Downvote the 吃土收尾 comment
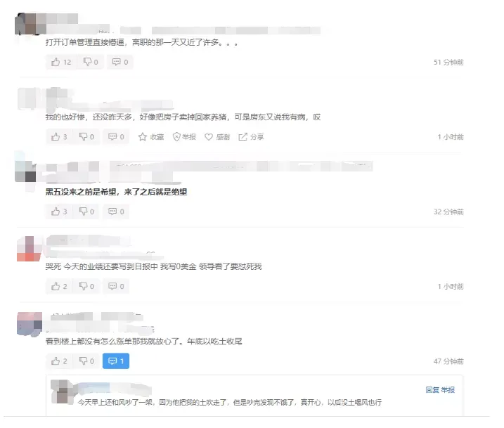 pyautogui.click(x=86, y=361)
